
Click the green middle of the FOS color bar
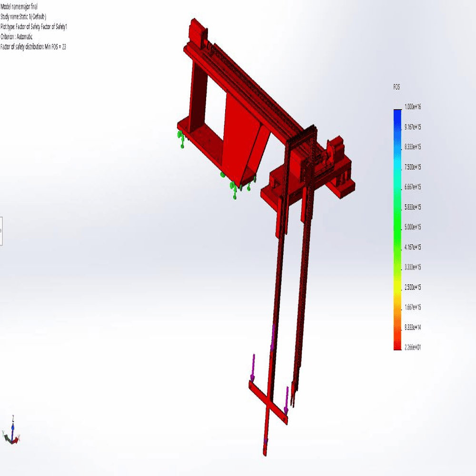[397, 228]
